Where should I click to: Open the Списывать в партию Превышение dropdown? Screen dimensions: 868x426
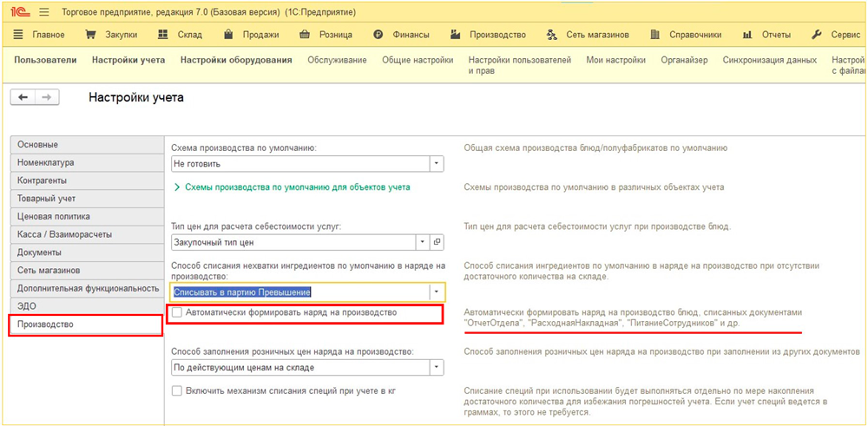point(437,292)
